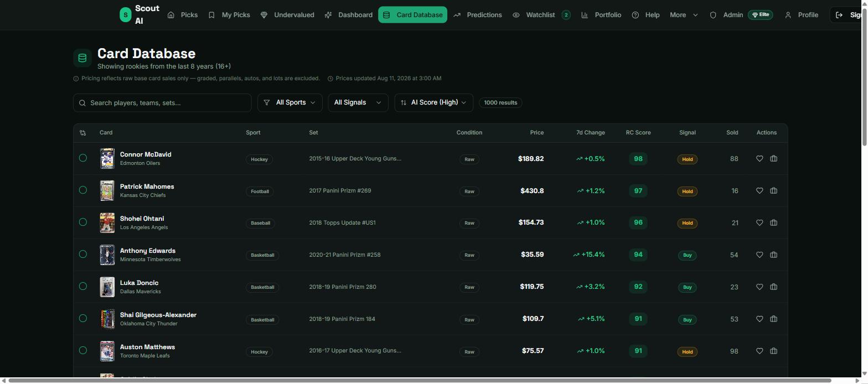Open the AI Score (High) sort dropdown
Screen dimensions: 868x384
(433, 103)
